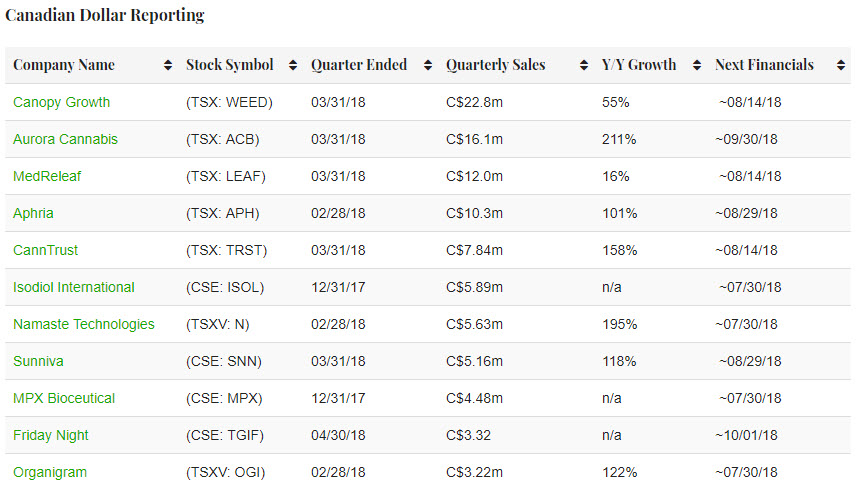
Task: Sort using Y/Y Growth arrows icon
Action: (x=697, y=65)
